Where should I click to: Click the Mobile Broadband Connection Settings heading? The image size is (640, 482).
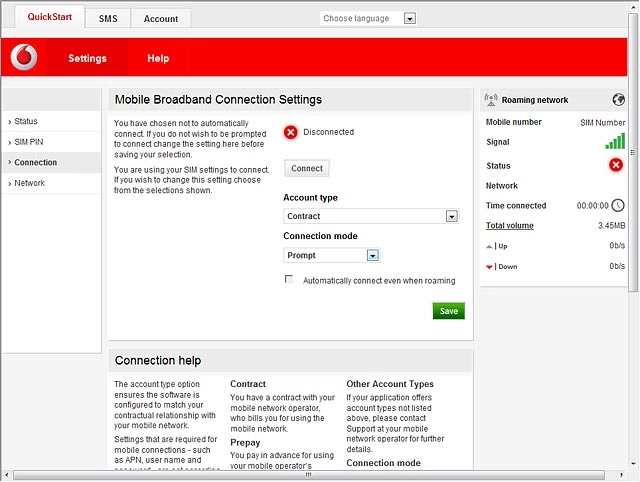coord(218,100)
